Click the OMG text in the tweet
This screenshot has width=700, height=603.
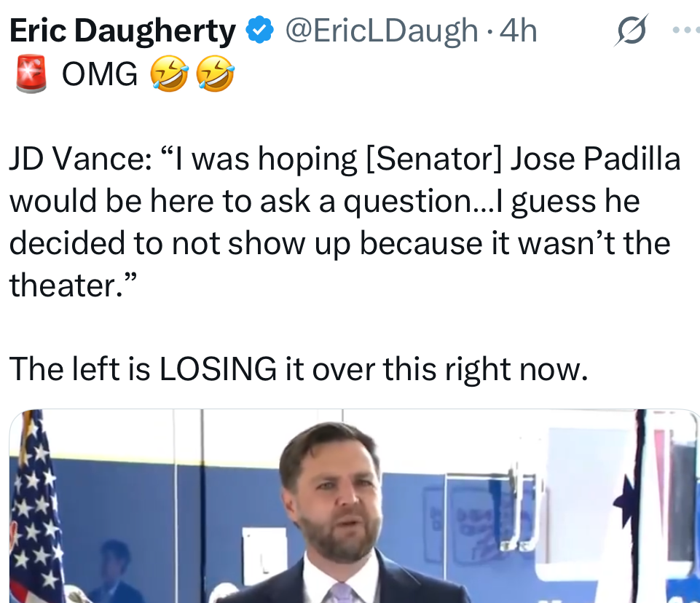coord(100,75)
